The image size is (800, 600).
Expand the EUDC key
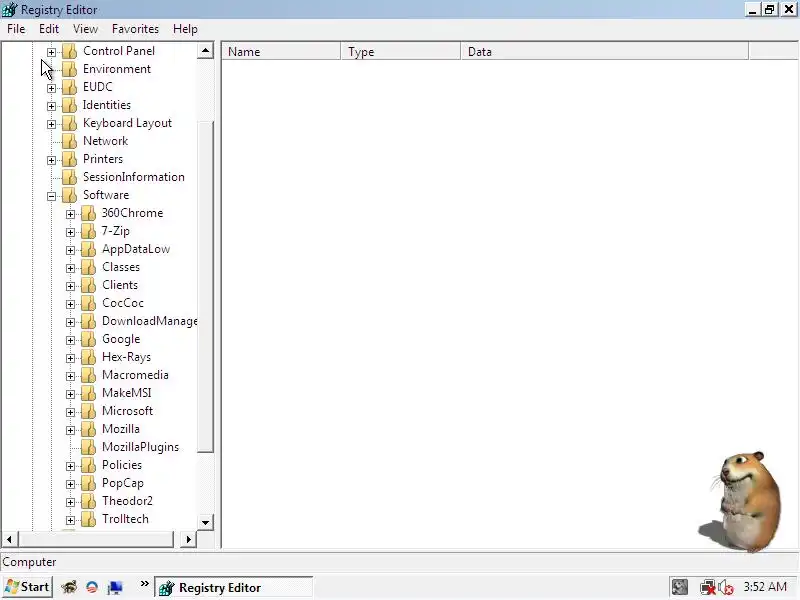(x=51, y=88)
